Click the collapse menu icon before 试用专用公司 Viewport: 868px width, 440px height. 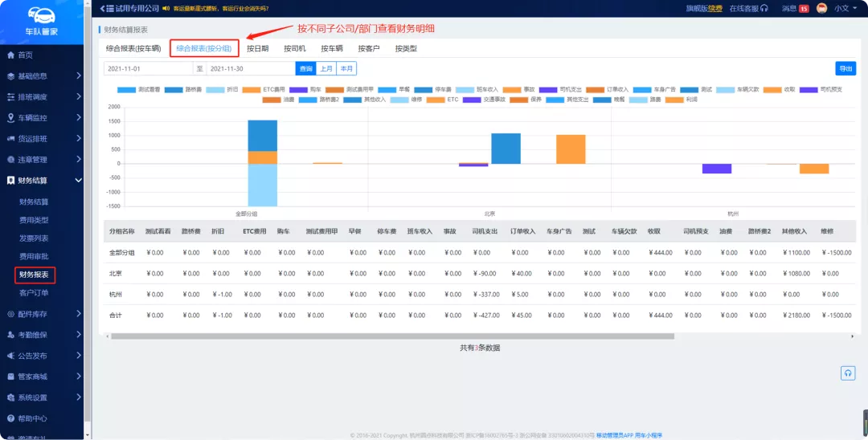[x=104, y=8]
